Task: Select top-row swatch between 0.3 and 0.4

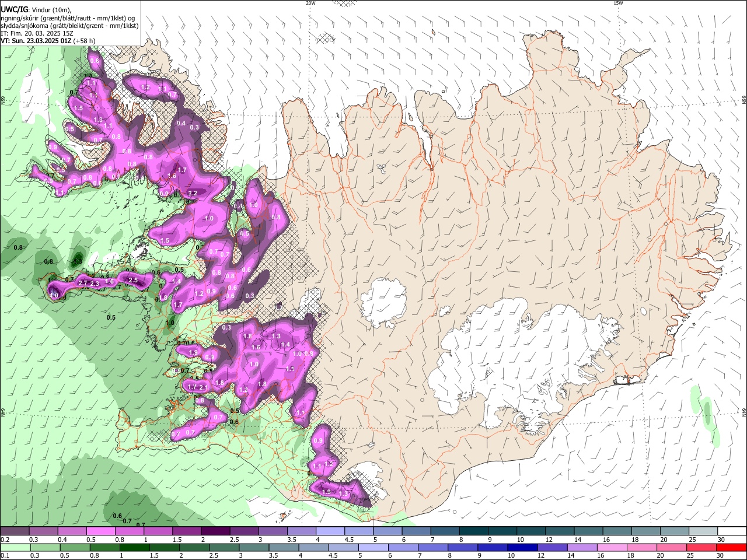Action: [x=43, y=531]
